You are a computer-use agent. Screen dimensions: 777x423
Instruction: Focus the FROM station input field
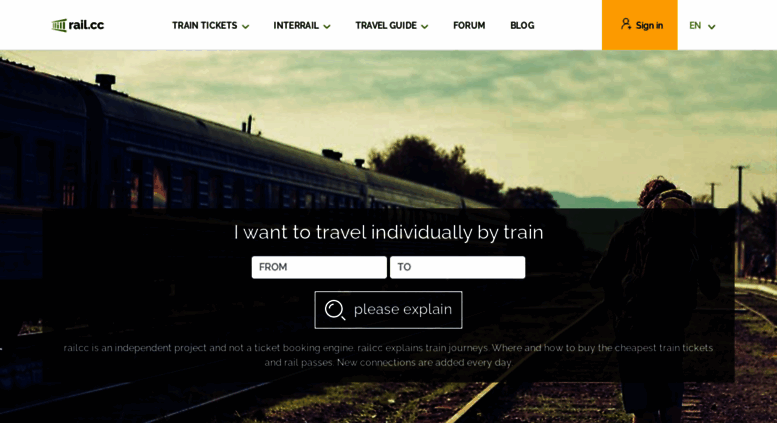[x=319, y=267]
